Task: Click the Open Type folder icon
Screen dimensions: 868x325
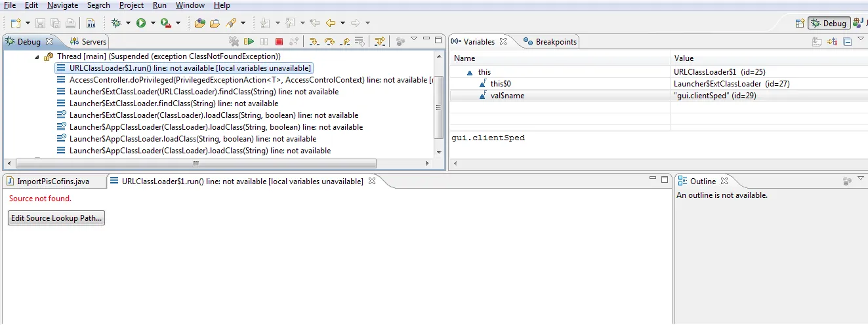Action: tap(201, 23)
